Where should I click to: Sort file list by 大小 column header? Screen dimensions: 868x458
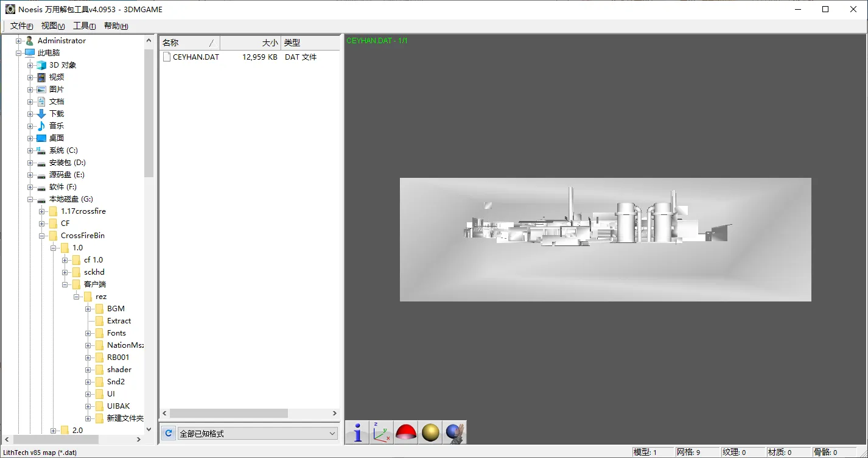250,43
